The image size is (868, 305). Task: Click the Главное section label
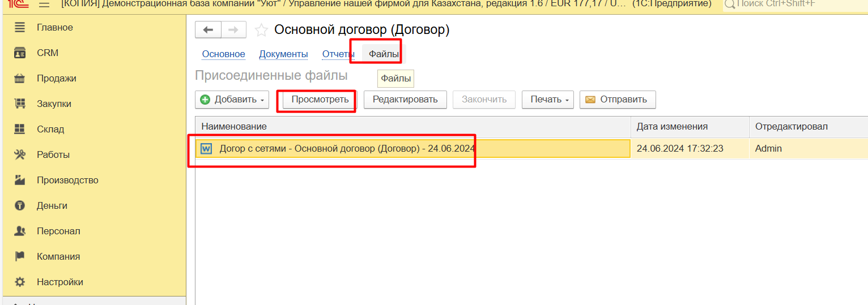(55, 28)
